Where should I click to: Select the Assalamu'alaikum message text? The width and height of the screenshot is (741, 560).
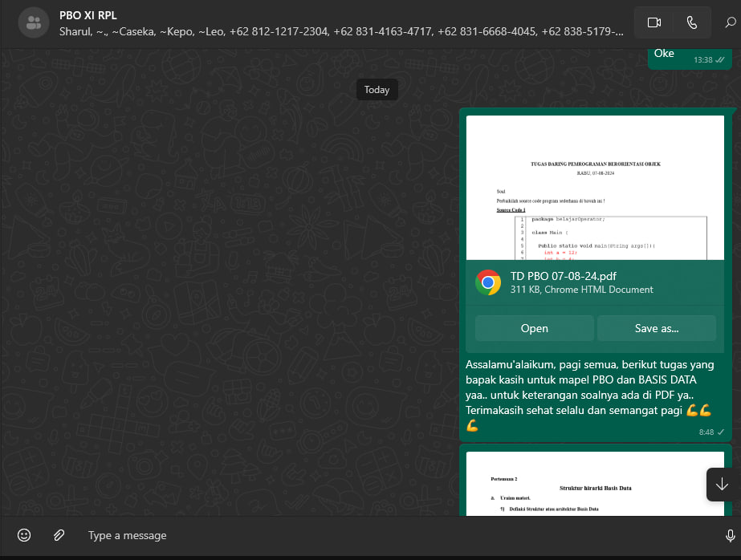click(589, 395)
